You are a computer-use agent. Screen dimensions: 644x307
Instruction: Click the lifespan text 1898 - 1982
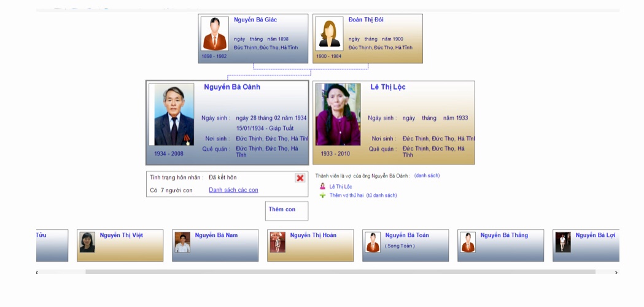coord(214,56)
